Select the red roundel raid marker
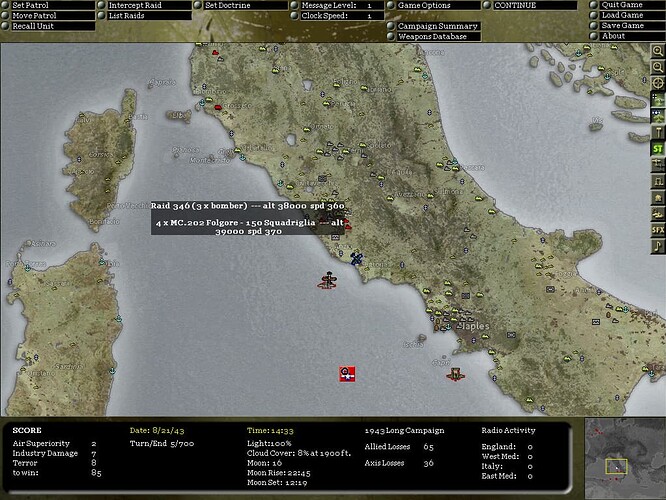The image size is (666, 500). point(347,375)
